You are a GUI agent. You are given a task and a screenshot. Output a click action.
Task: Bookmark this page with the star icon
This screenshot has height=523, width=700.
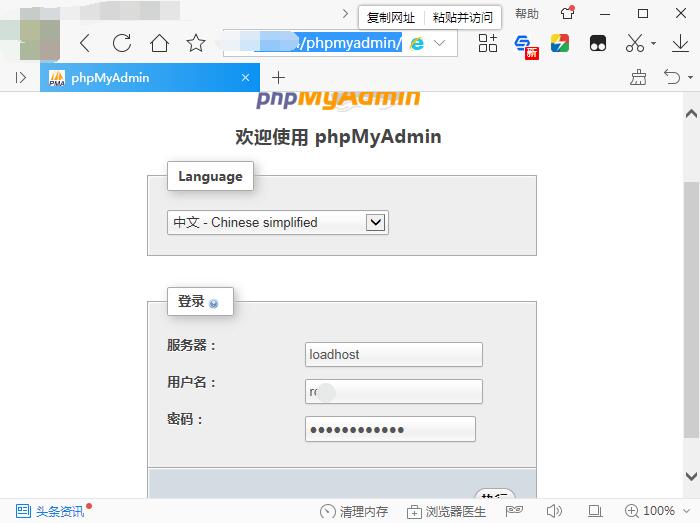[x=196, y=43]
